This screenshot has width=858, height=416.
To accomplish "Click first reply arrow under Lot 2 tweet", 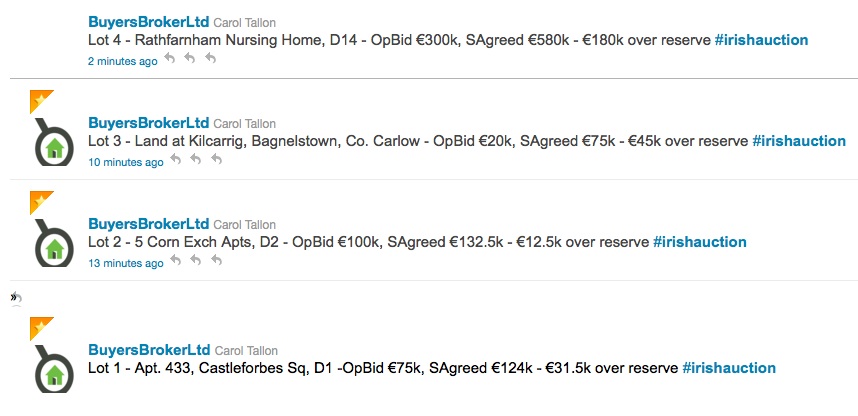I will [x=176, y=262].
